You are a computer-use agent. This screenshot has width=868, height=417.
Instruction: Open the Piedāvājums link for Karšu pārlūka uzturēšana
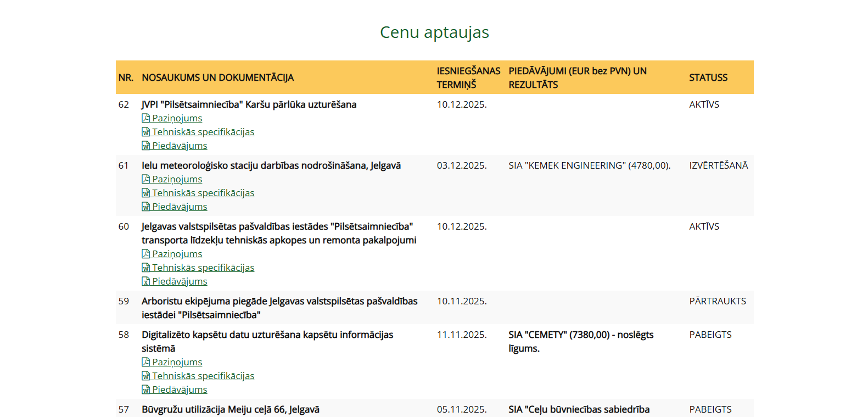(x=180, y=146)
